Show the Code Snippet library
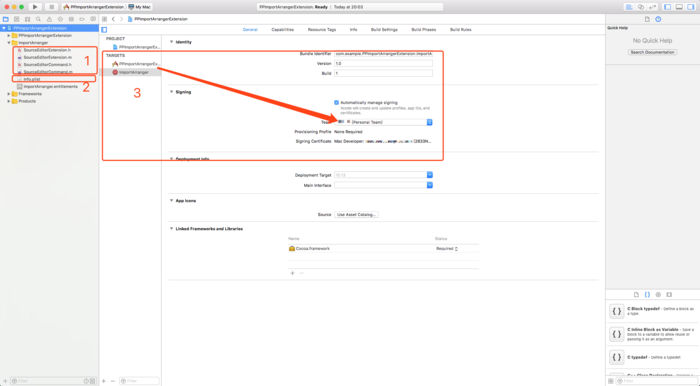Image resolution: width=700 pixels, height=386 pixels. pos(647,295)
